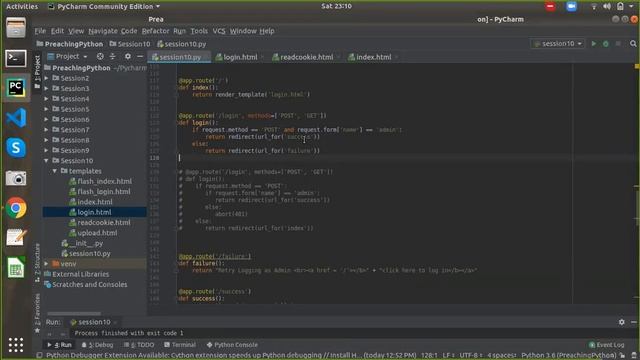Click the Locate/Scroll from source icon

[x=100, y=56]
